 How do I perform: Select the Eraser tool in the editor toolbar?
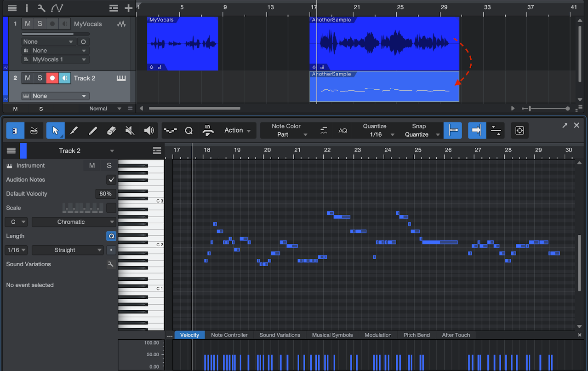[x=111, y=130]
